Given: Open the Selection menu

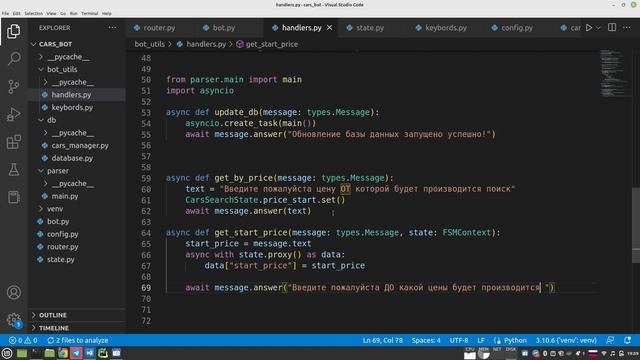Looking at the screenshot, I should tap(33, 13).
